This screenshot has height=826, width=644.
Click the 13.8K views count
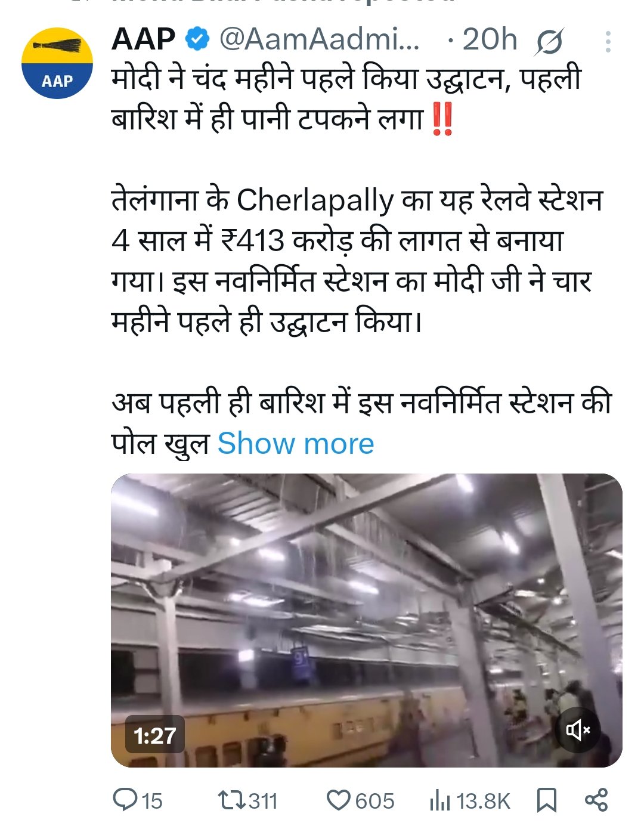483,801
